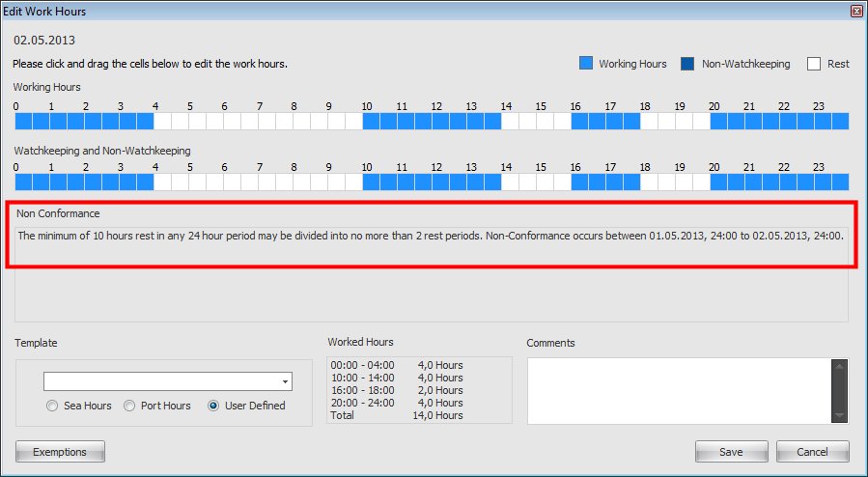
Task: Select the Sea Hours radio button
Action: click(x=52, y=406)
